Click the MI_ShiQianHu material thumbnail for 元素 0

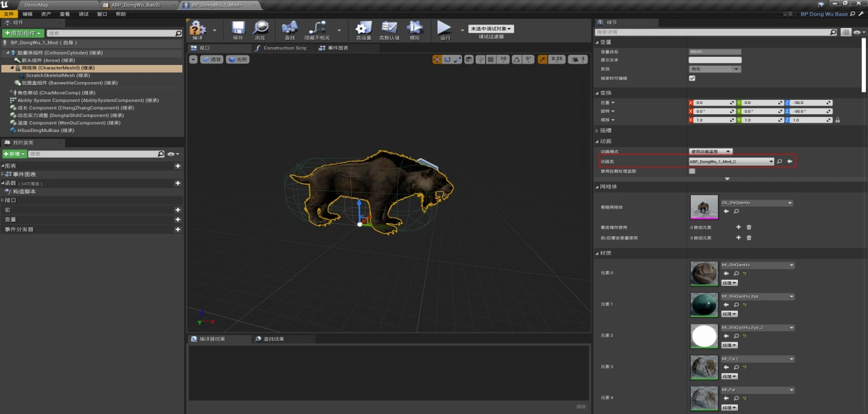704,274
